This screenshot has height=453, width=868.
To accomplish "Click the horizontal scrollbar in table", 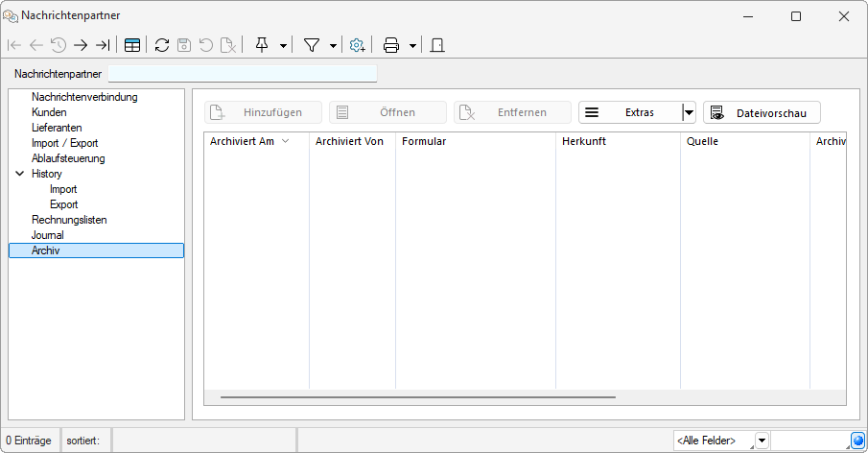I will pos(417,395).
